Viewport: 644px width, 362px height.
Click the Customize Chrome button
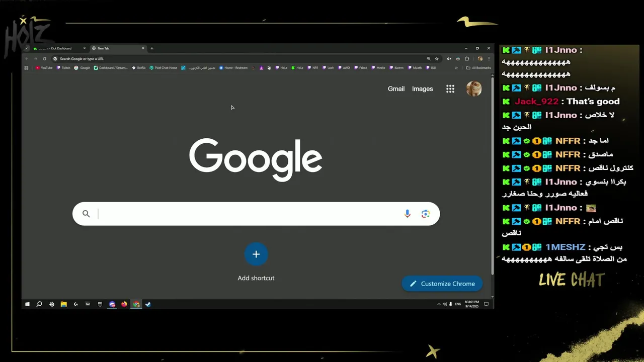pos(442,284)
